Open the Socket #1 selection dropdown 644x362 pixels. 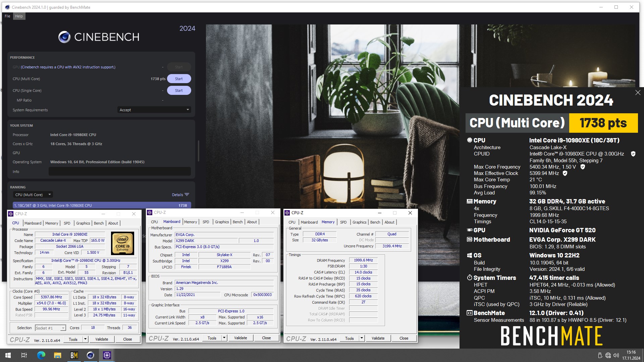pos(50,328)
